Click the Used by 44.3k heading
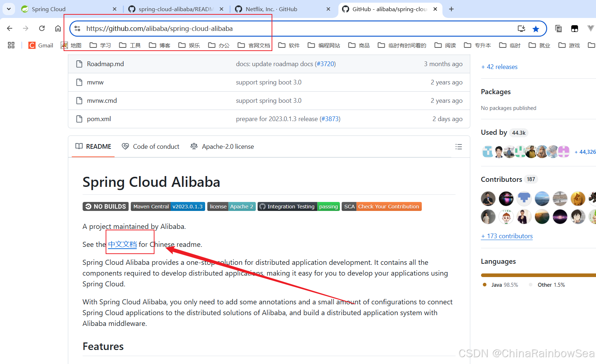This screenshot has width=596, height=364. 504,133
